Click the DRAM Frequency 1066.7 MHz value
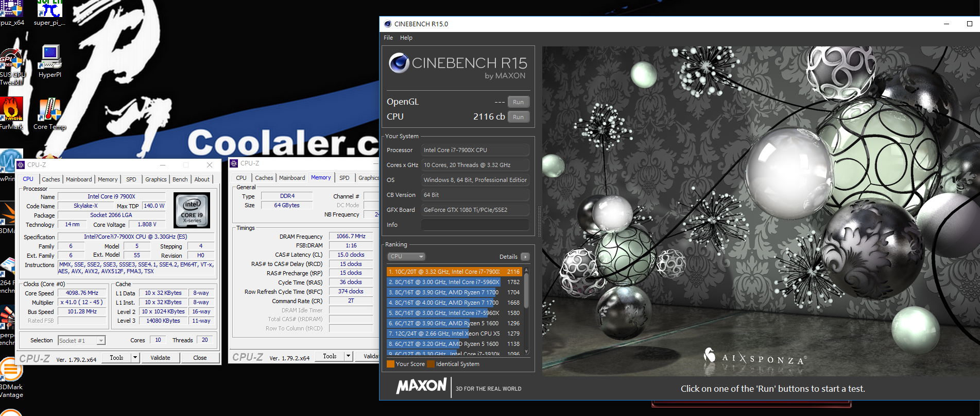 tap(351, 236)
